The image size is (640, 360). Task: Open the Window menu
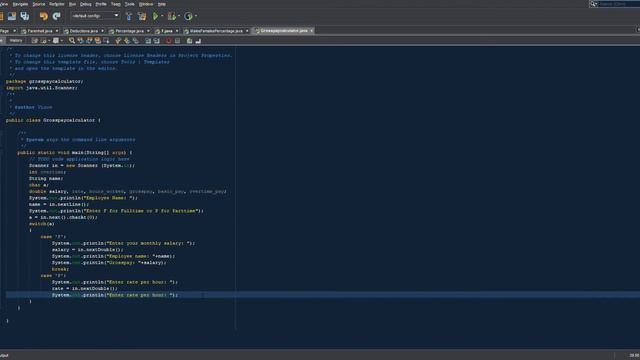point(146,4)
